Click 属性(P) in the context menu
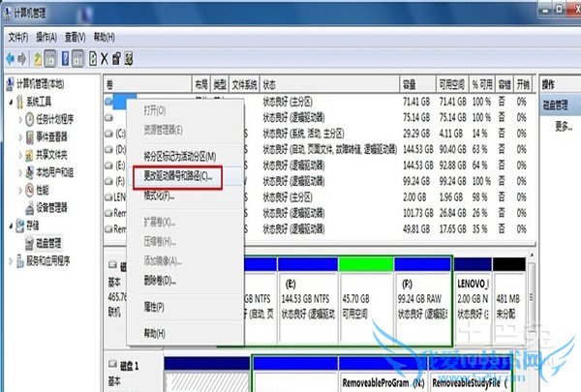The image size is (581, 392). (154, 307)
